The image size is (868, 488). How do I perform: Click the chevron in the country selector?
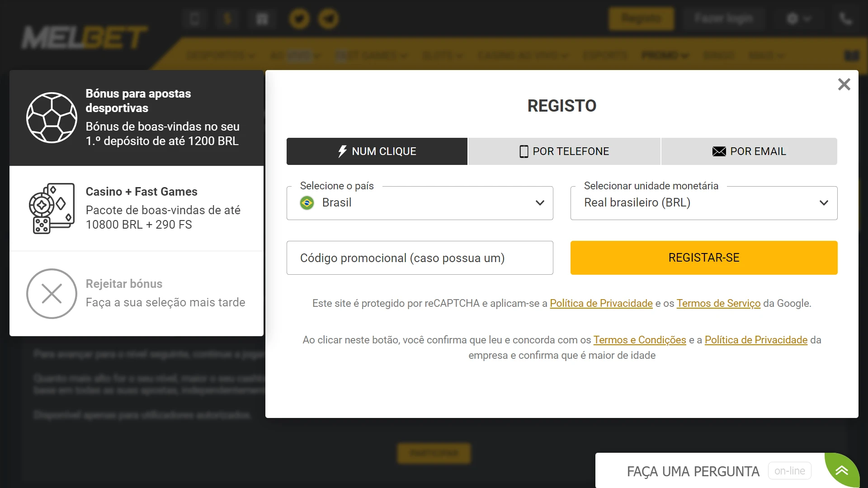[x=540, y=203]
